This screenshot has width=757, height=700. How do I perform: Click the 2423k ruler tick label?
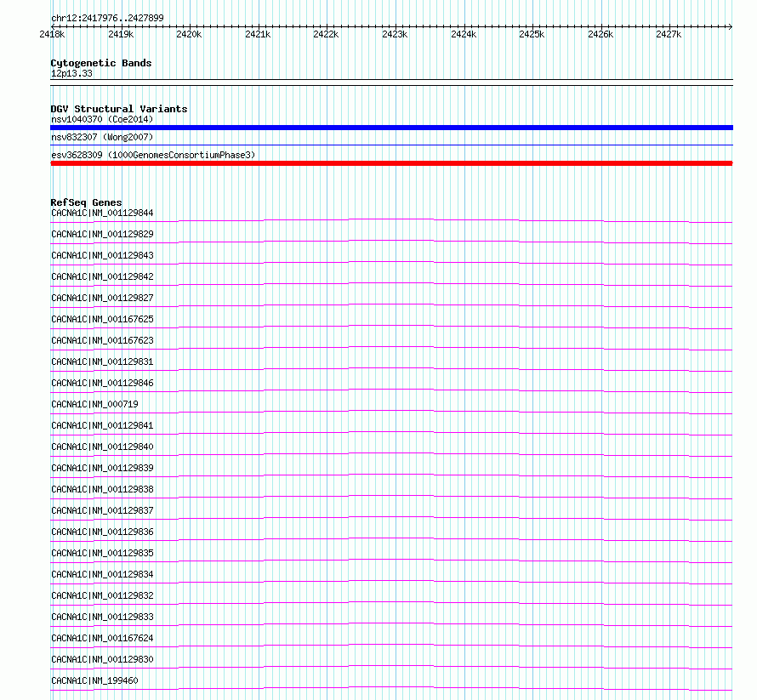click(x=395, y=34)
